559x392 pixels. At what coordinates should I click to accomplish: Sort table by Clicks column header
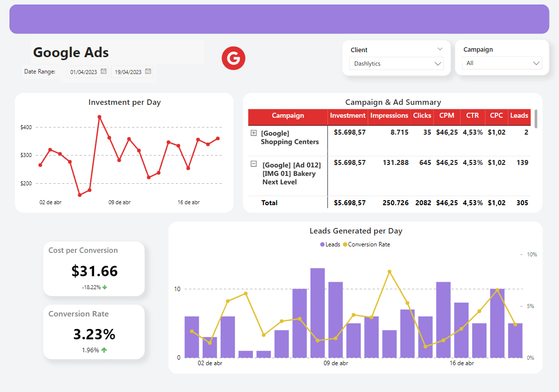422,115
